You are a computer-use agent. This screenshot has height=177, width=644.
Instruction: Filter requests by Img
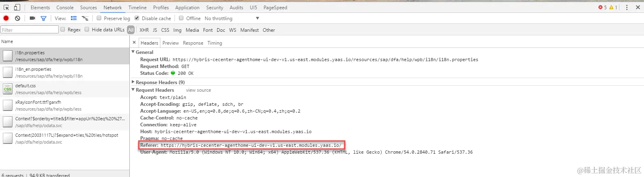click(177, 30)
